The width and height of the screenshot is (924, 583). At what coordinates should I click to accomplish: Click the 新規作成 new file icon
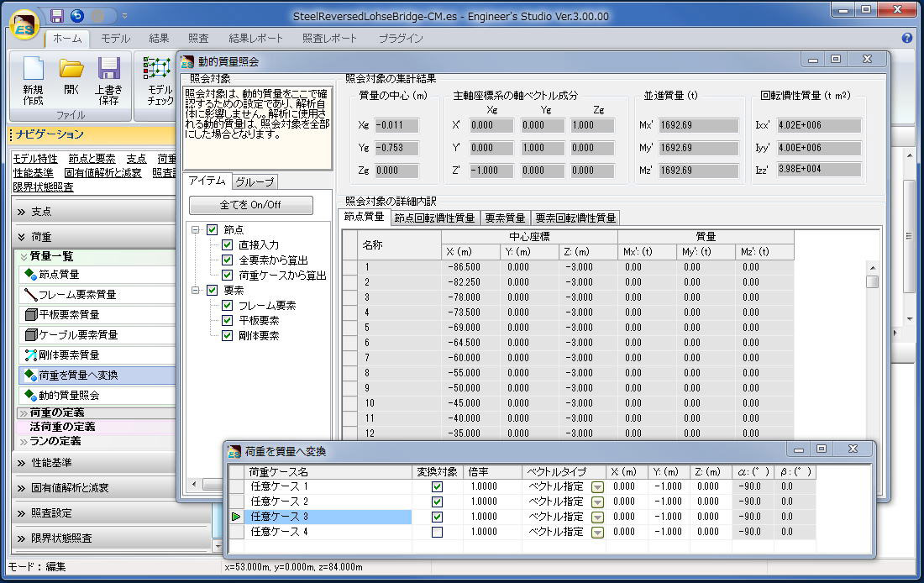[33, 81]
